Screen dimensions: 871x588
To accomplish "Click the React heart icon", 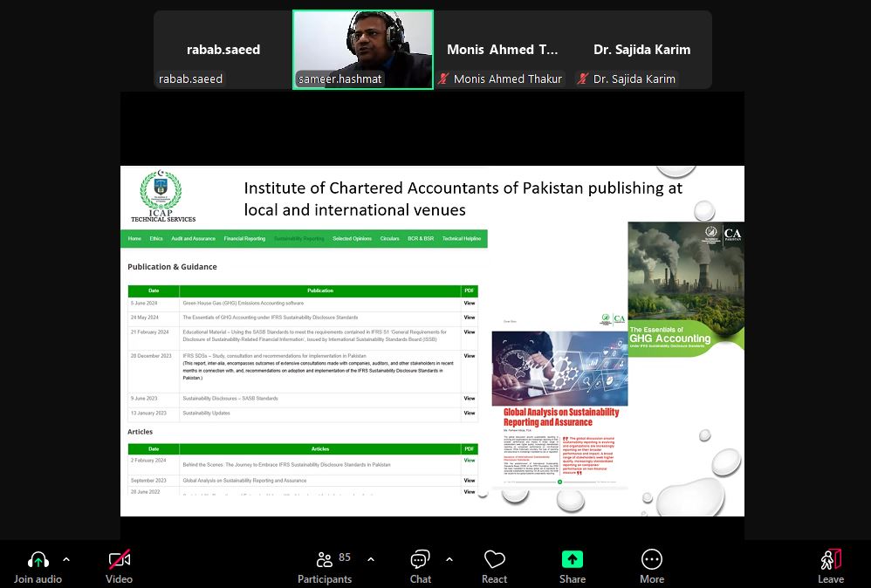I will (x=494, y=560).
